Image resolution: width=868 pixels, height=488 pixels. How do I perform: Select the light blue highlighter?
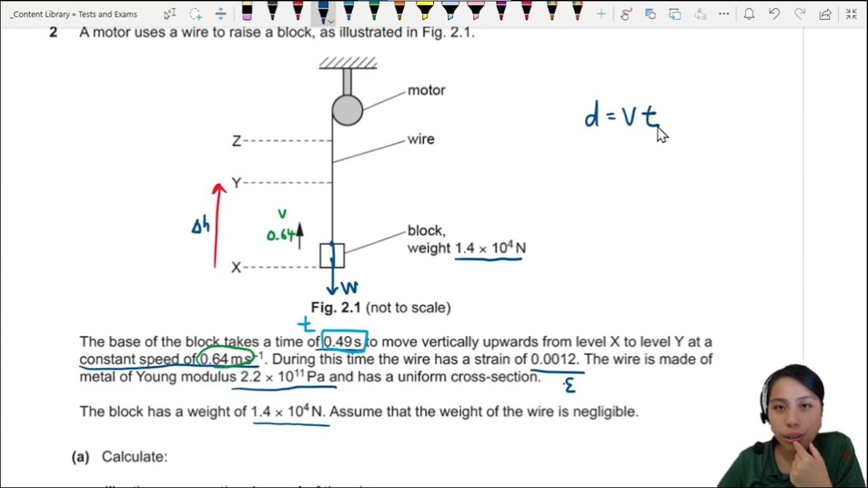450,12
